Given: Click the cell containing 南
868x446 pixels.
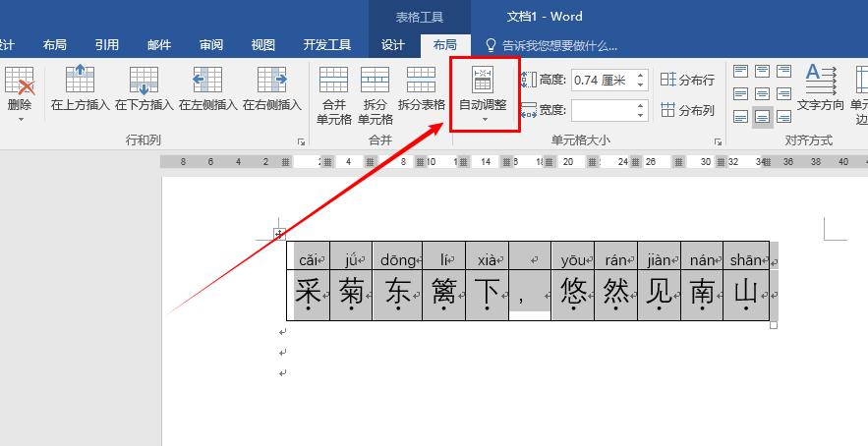Looking at the screenshot, I should [x=702, y=295].
